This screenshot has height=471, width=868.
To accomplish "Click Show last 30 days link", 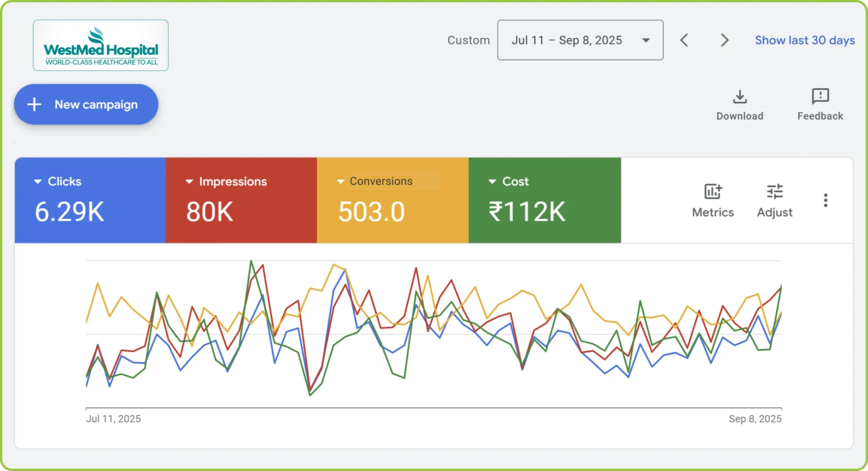I will pyautogui.click(x=805, y=40).
